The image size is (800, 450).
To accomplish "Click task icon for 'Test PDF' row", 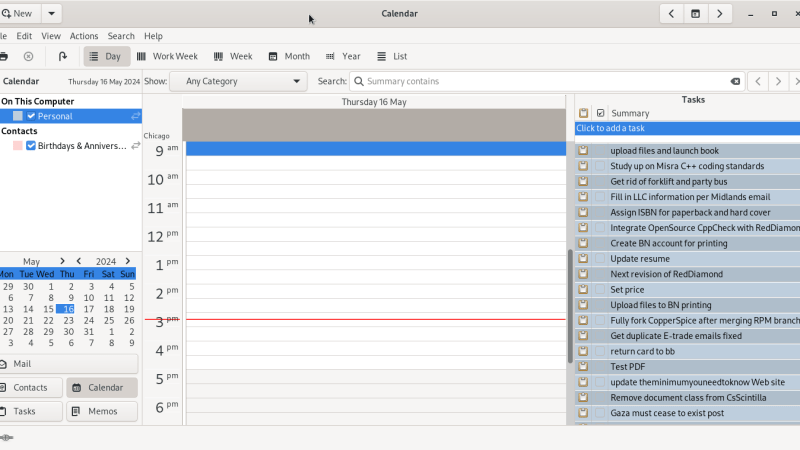I will coord(583,367).
